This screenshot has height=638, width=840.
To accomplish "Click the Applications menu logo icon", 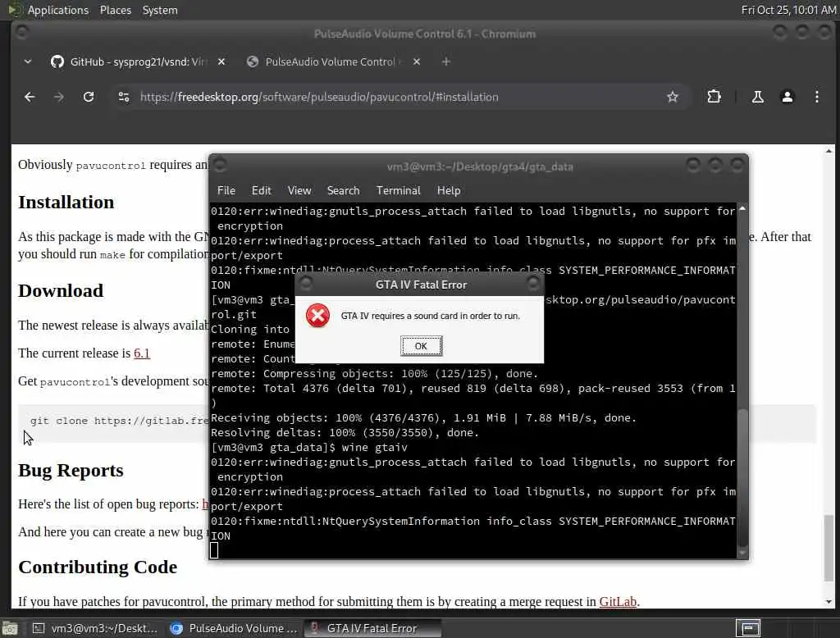I will [x=14, y=10].
